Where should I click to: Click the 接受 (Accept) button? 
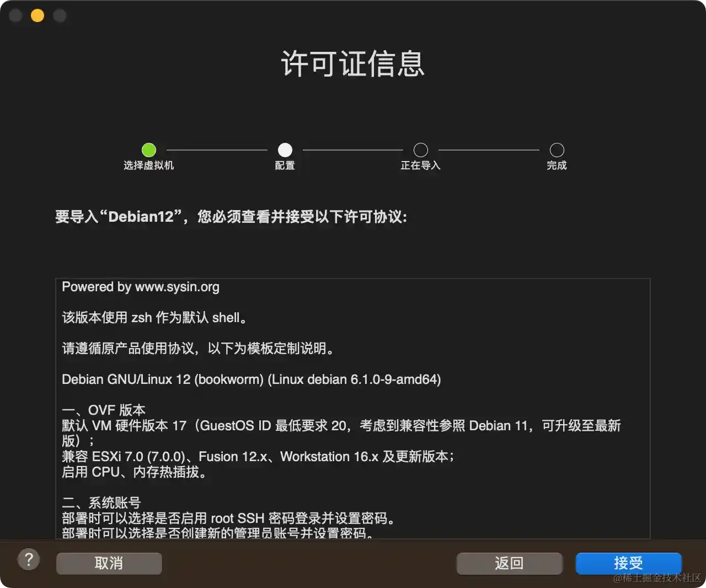pos(628,563)
